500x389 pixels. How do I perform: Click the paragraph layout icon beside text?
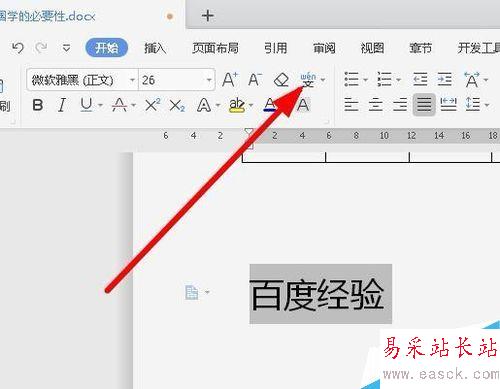coord(192,293)
